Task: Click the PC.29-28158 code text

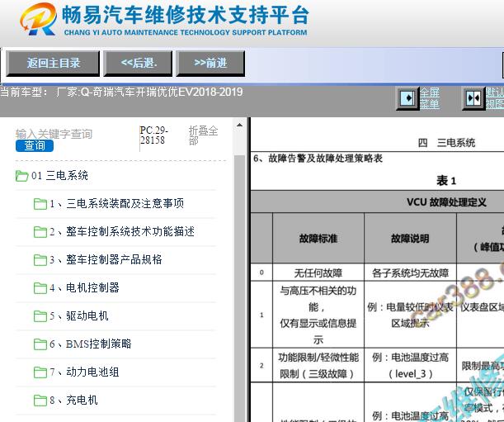Action: click(154, 135)
